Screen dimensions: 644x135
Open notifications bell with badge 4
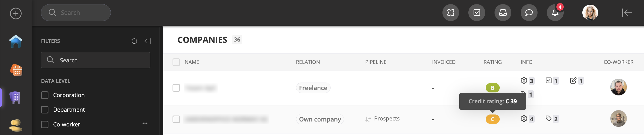tap(555, 13)
